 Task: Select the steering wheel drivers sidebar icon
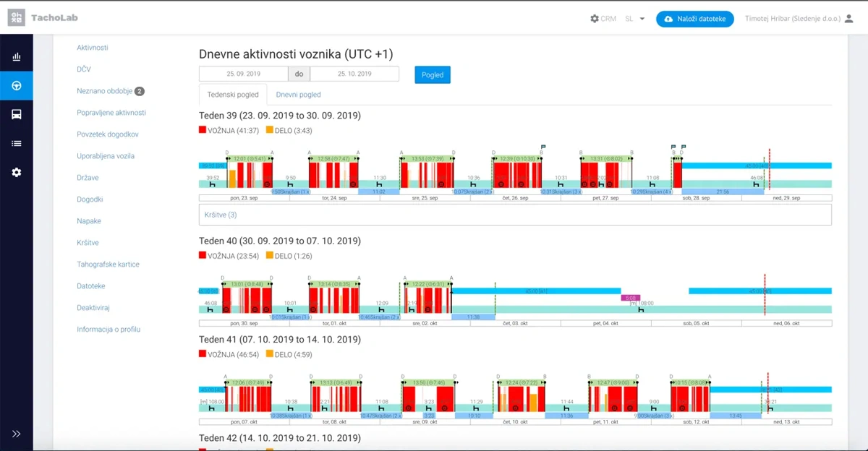tap(16, 86)
